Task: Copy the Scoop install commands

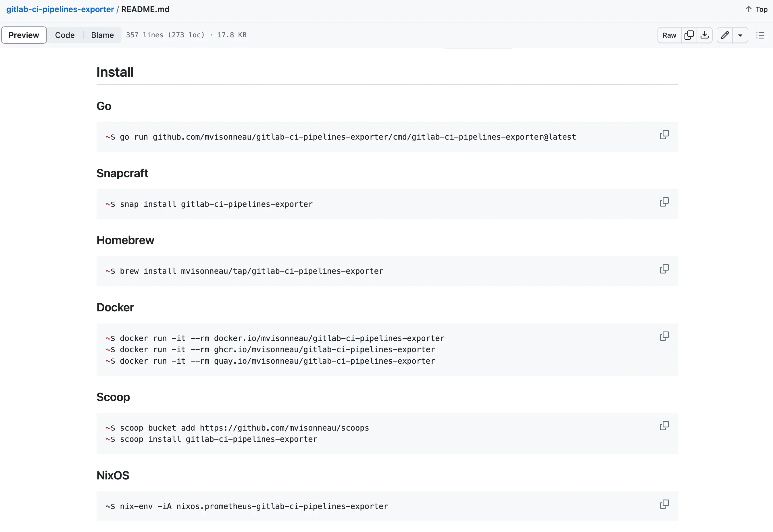Action: [664, 426]
